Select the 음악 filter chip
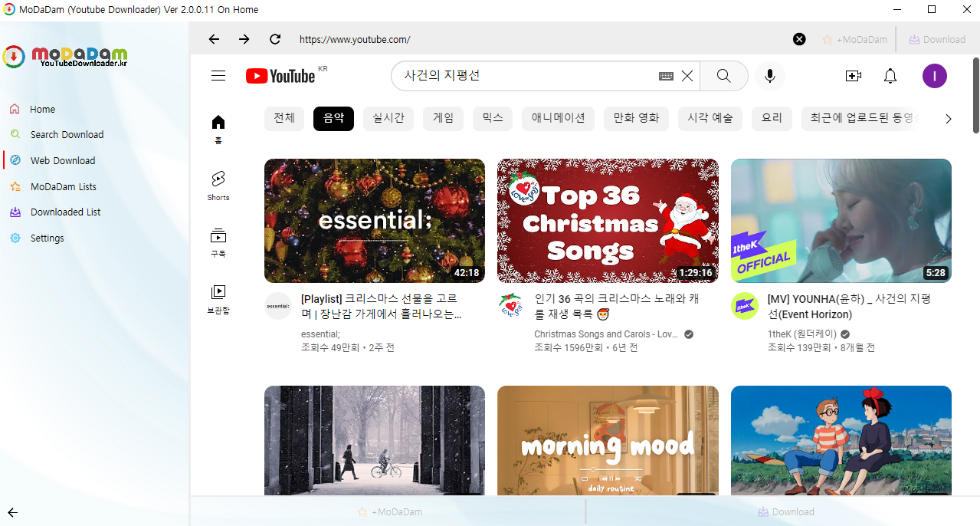The height and width of the screenshot is (526, 980). point(333,119)
